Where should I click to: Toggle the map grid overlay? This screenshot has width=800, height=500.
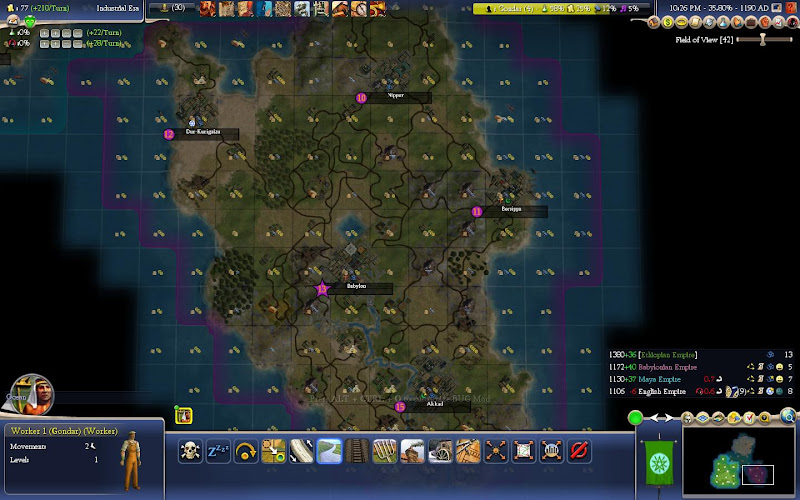point(703,418)
